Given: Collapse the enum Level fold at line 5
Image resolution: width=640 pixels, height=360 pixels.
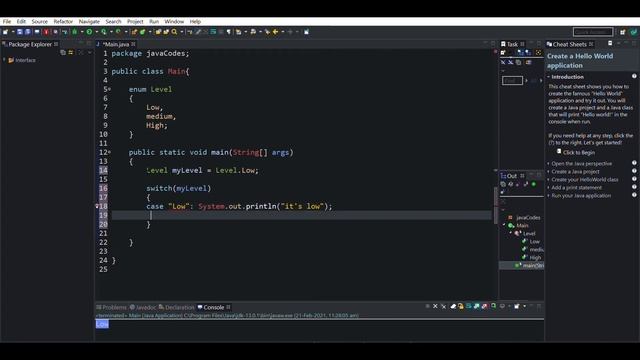Looking at the screenshot, I should pos(109,89).
